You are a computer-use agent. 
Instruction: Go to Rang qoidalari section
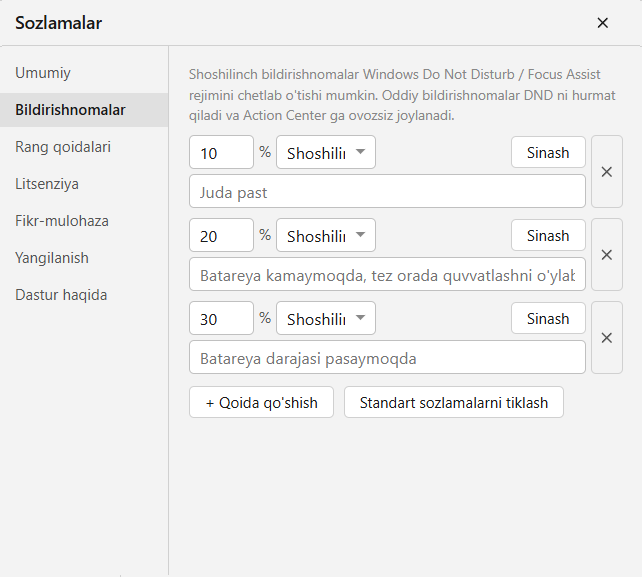(x=84, y=147)
